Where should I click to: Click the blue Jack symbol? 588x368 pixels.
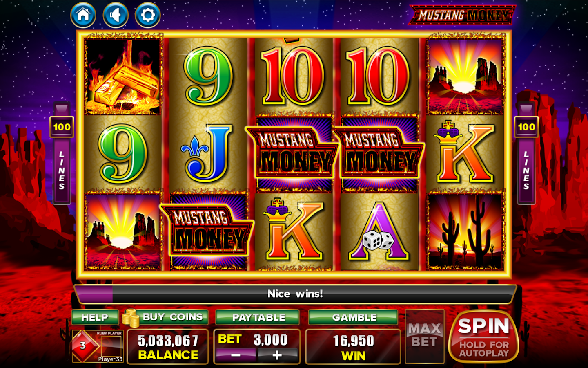[207, 154]
